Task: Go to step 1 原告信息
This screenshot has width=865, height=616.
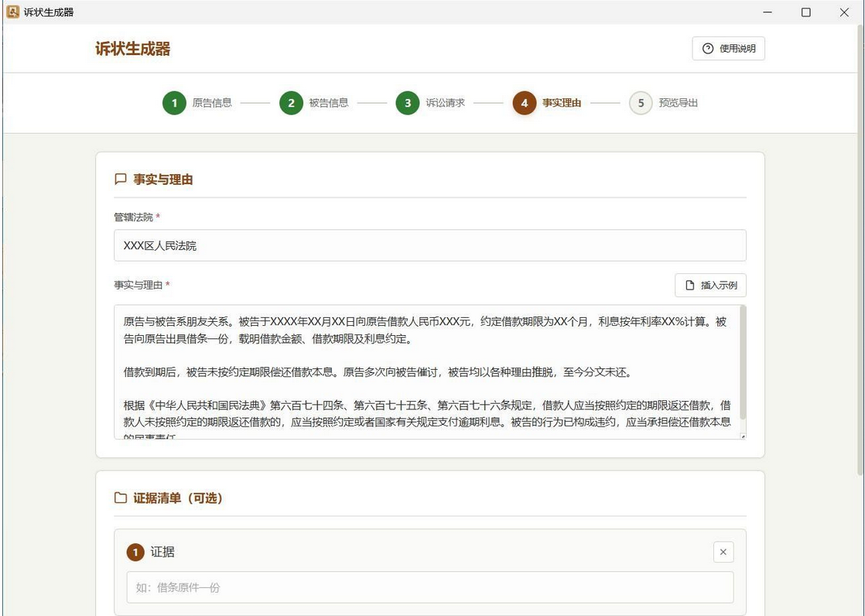Action: [197, 103]
